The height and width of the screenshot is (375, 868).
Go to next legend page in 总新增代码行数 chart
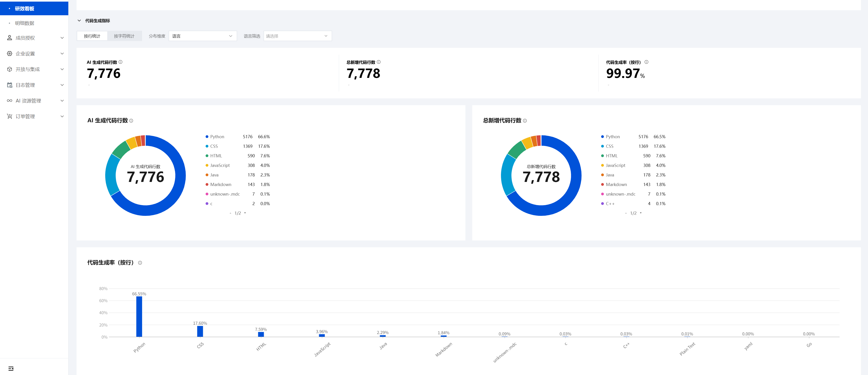coord(641,213)
